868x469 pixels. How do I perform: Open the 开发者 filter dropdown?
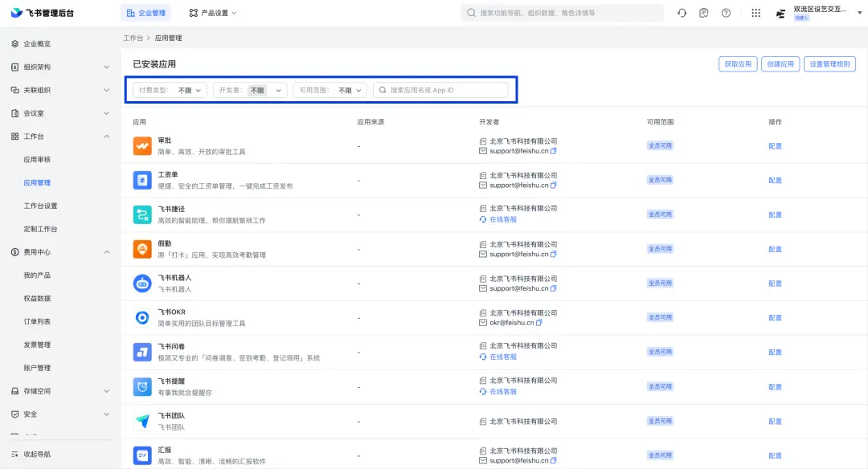pos(250,91)
